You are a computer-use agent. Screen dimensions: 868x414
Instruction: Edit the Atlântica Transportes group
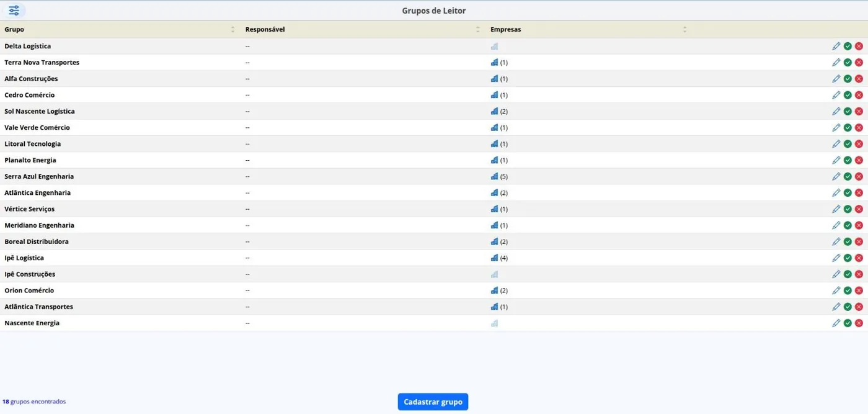(836, 307)
